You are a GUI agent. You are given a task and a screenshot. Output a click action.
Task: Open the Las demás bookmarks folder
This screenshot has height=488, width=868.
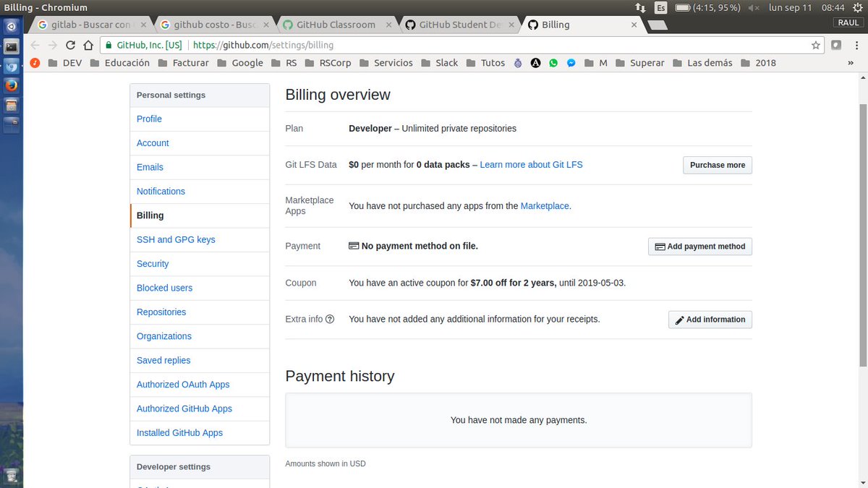702,63
